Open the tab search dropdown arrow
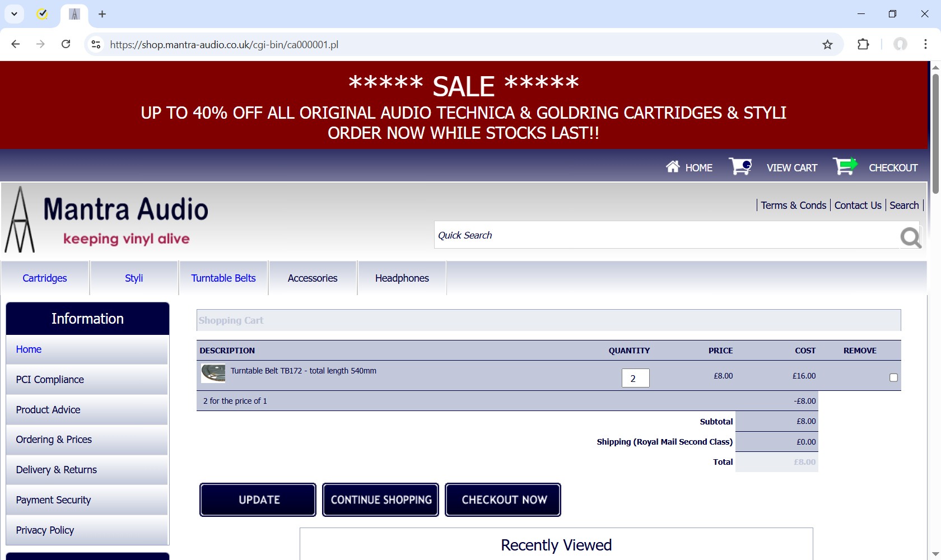941x560 pixels. 14,14
